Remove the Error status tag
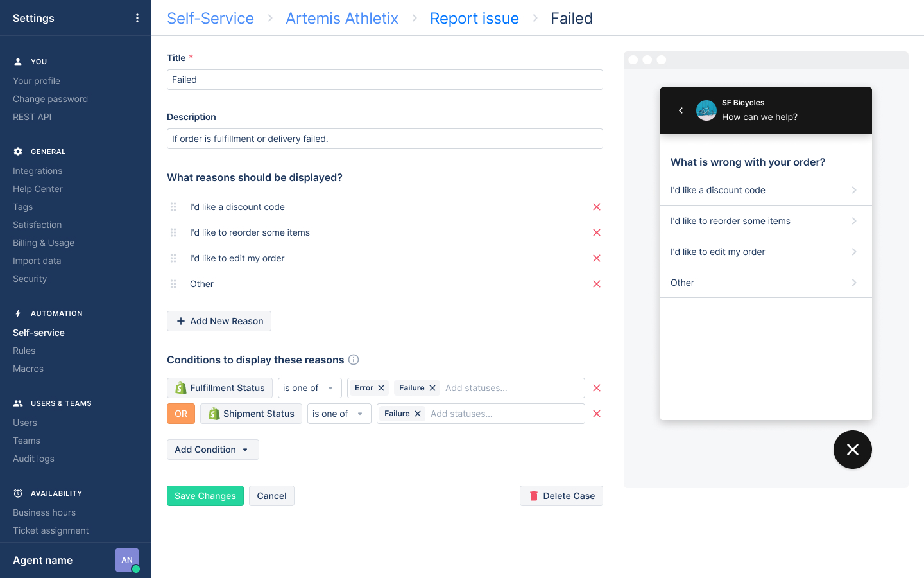Image resolution: width=924 pixels, height=578 pixels. (x=381, y=388)
